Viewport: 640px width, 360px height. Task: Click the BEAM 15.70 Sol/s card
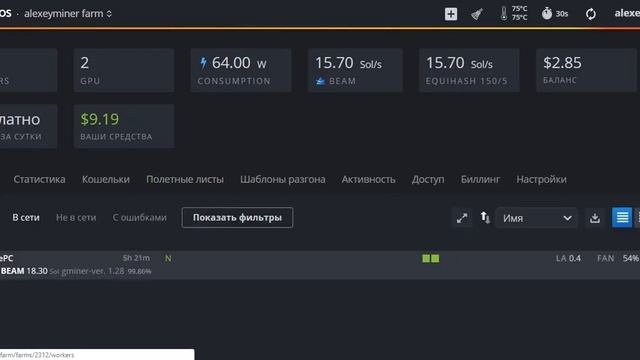coord(355,70)
